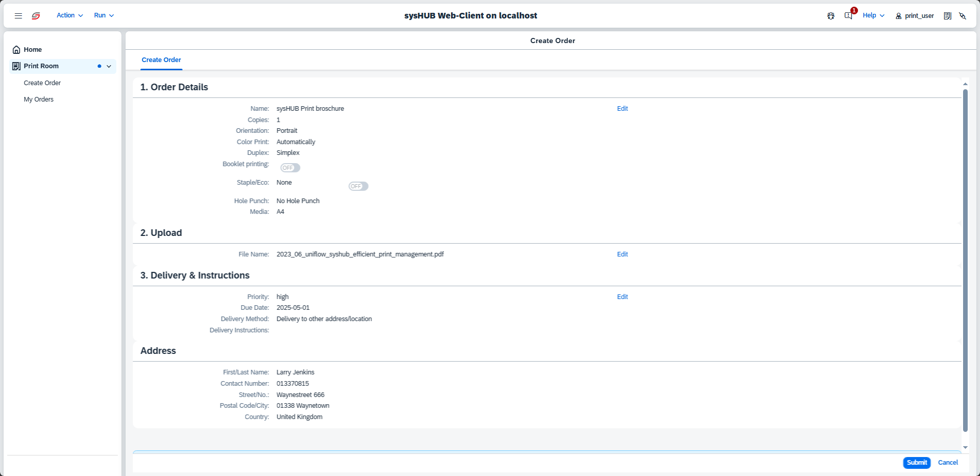Viewport: 980px width, 476px height.
Task: Submit the order
Action: click(x=916, y=463)
